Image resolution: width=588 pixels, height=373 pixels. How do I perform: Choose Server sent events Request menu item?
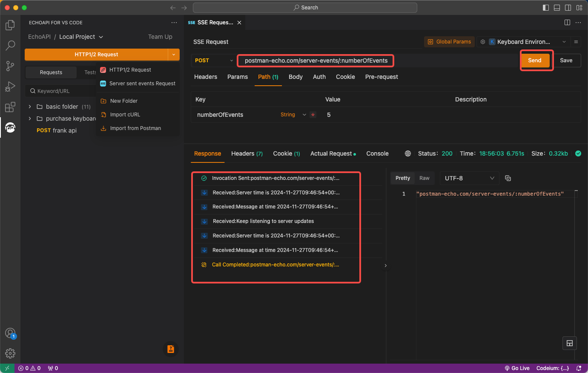tap(138, 84)
